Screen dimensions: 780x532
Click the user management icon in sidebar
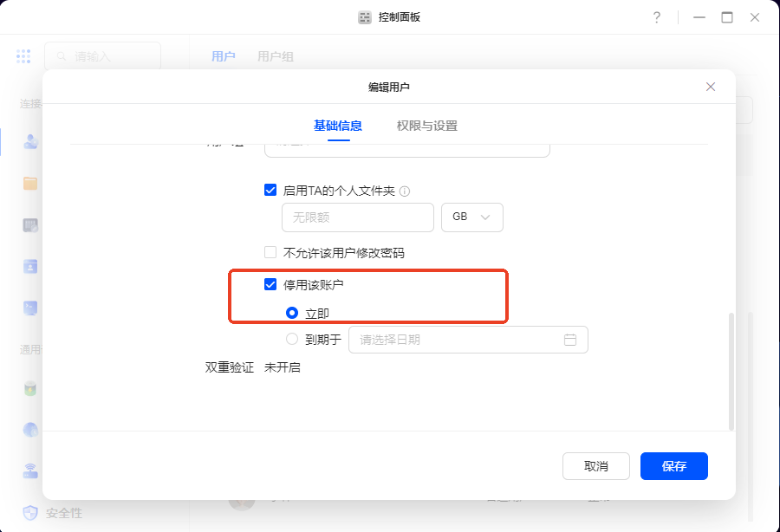click(31, 141)
